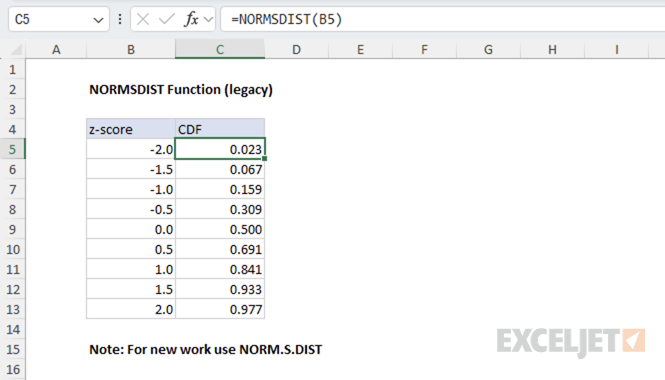
Task: Select the cell with z-score 1.0
Action: pyautogui.click(x=131, y=269)
